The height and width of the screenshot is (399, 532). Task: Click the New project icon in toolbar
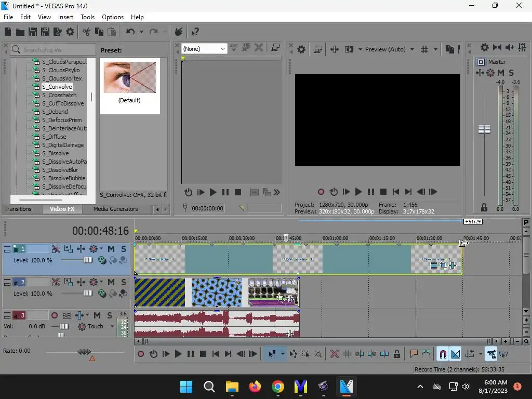8,32
